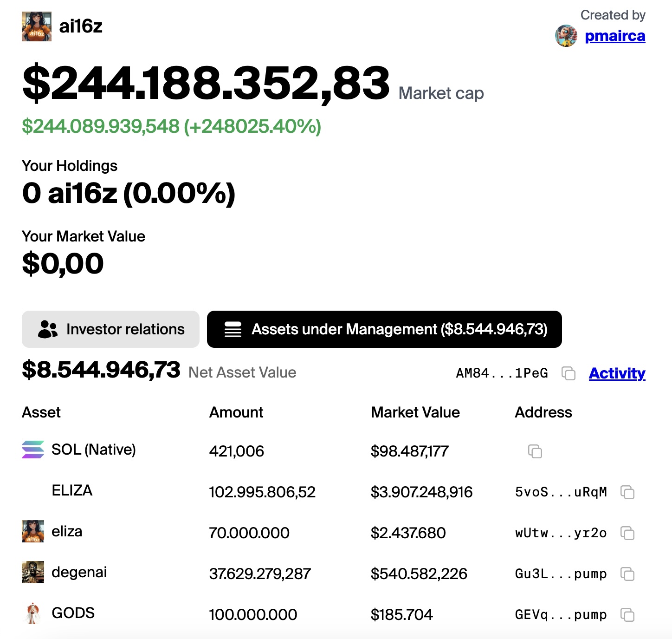672x639 pixels.
Task: Click market value $540.582,226
Action: pos(419,574)
